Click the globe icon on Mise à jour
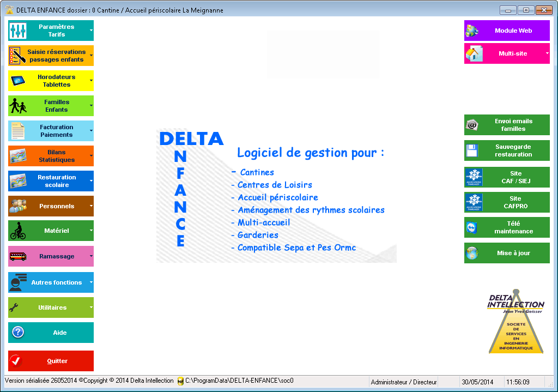Image resolution: width=558 pixels, height=392 pixels. (x=472, y=253)
